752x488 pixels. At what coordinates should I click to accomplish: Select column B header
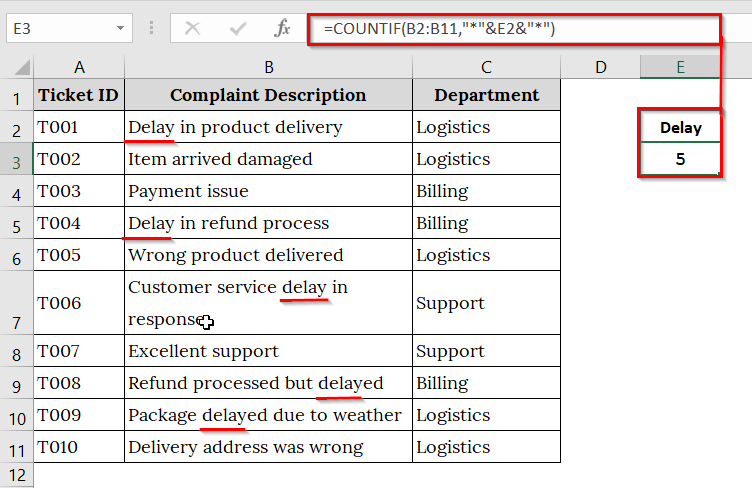point(269,67)
